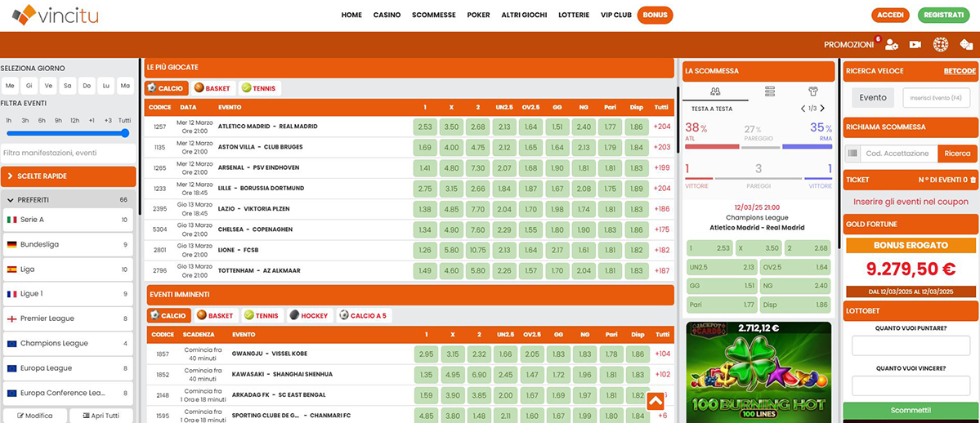The image size is (980, 423).
Task: Click the Registrati button
Action: (943, 15)
